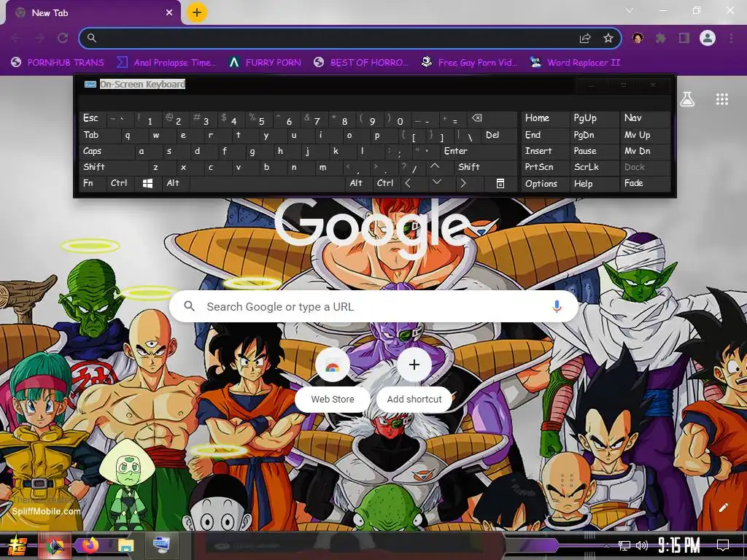This screenshot has width=747, height=560.
Task: Click the Help key on keyboard
Action: (x=594, y=183)
